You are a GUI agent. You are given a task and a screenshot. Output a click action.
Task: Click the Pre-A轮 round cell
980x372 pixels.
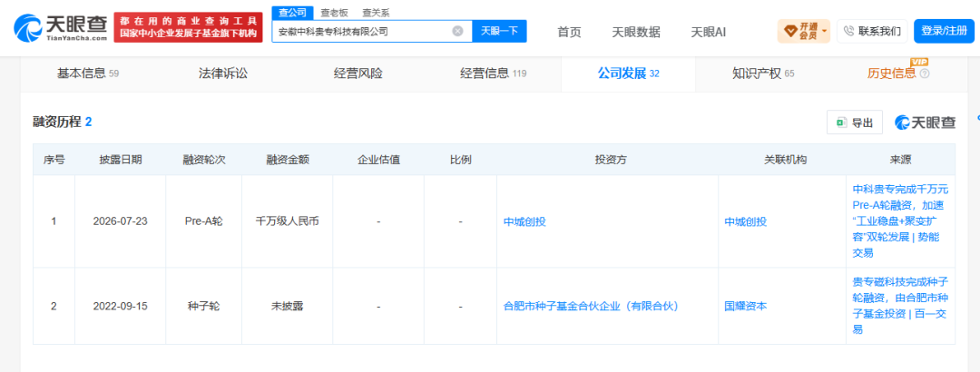[203, 221]
